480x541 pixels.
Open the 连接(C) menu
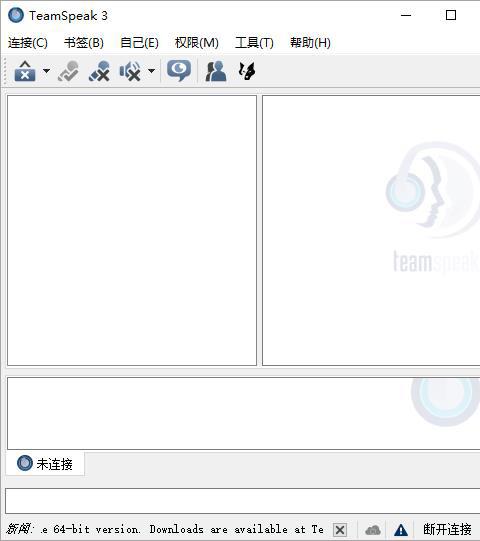coord(28,43)
